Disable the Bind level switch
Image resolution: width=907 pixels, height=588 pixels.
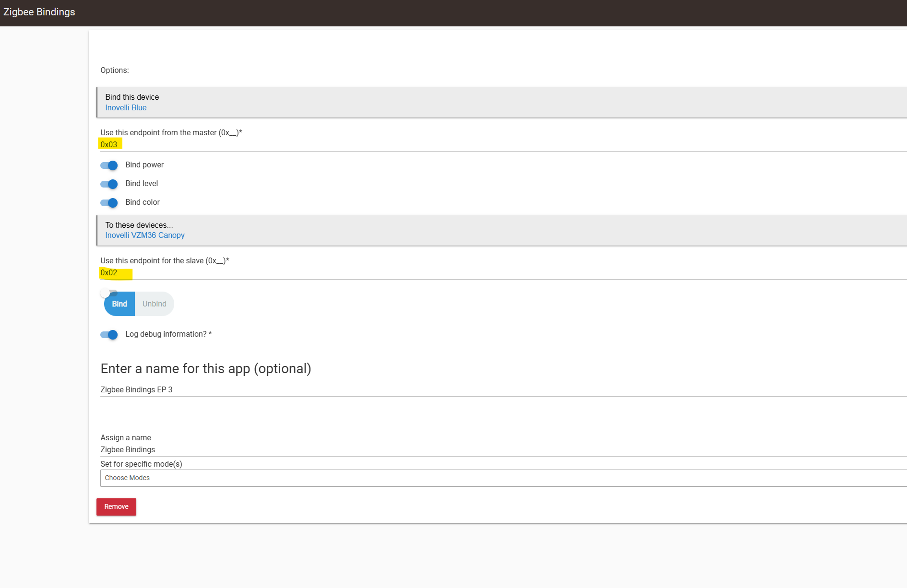pyautogui.click(x=109, y=184)
